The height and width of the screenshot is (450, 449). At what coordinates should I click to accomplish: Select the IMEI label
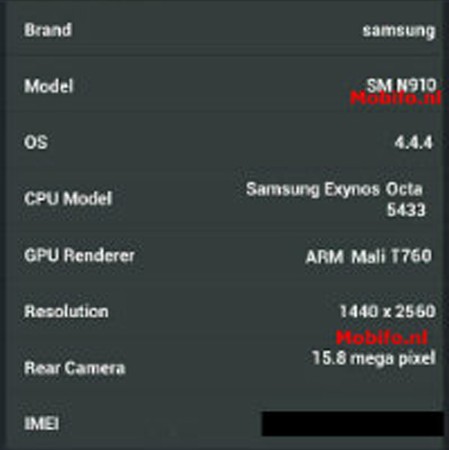coord(42,424)
